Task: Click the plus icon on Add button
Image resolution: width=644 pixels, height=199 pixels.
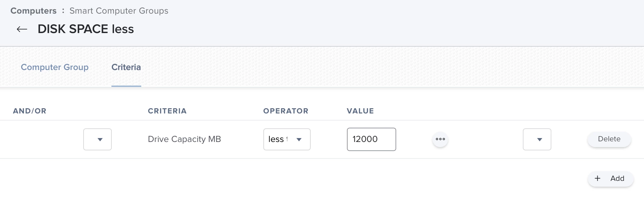Action: click(598, 178)
